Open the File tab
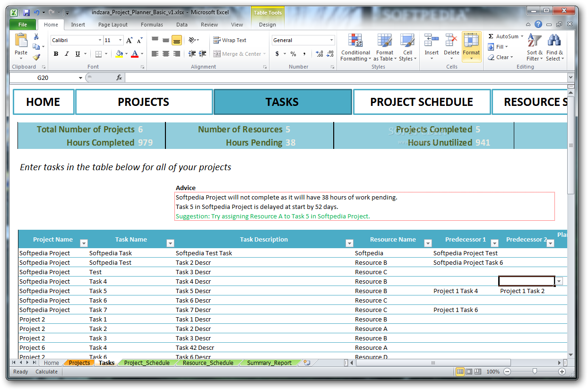This screenshot has width=588, height=390. (x=22, y=25)
